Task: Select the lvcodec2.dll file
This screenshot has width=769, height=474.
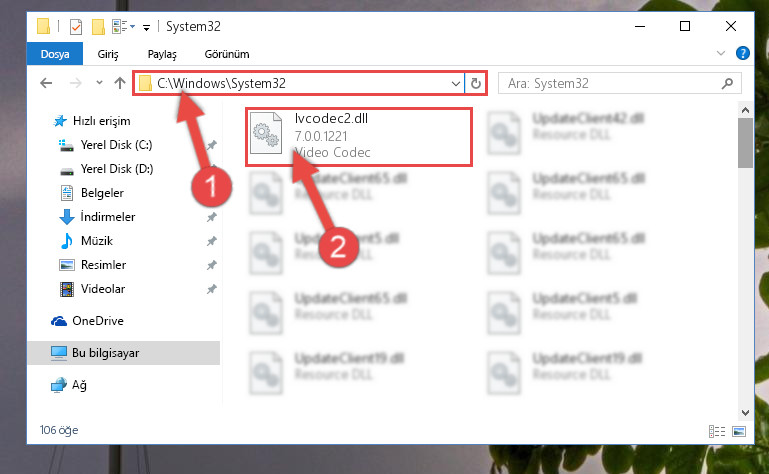Action: pyautogui.click(x=359, y=137)
